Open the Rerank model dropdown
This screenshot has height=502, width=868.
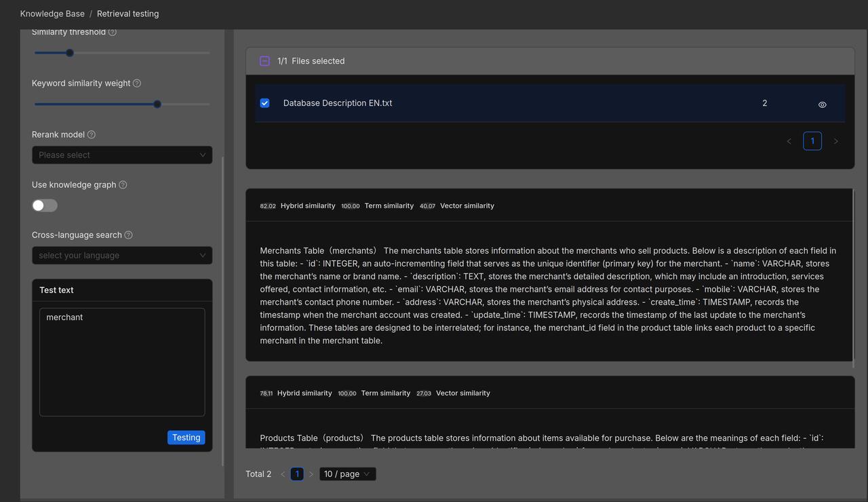pyautogui.click(x=122, y=155)
